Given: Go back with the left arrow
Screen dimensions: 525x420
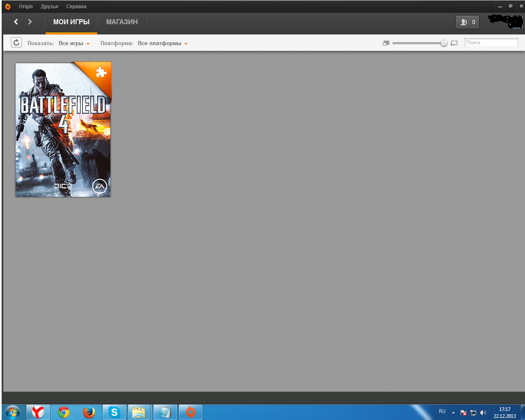Looking at the screenshot, I should click(x=16, y=22).
